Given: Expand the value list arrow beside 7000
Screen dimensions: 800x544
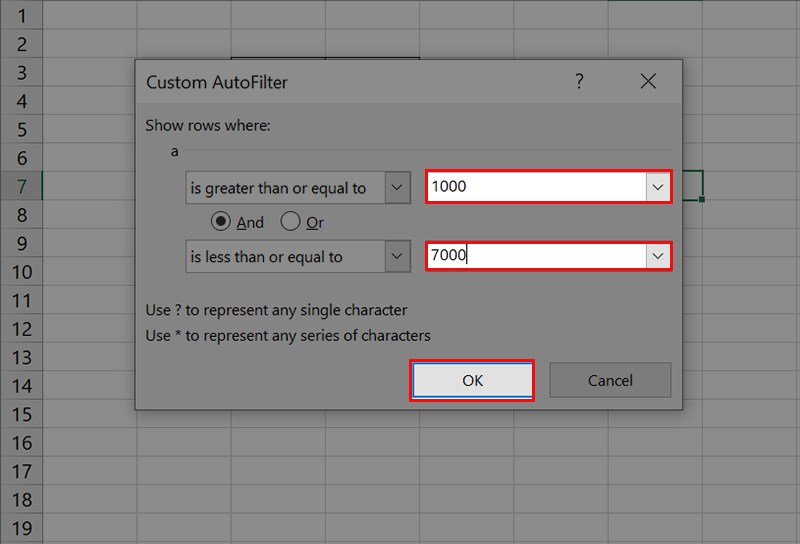Looking at the screenshot, I should point(658,256).
